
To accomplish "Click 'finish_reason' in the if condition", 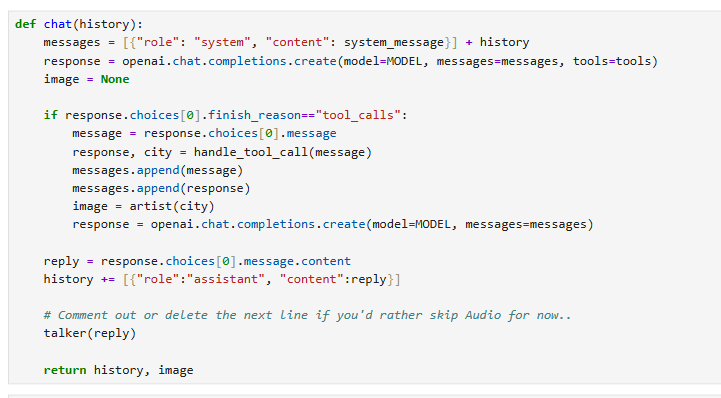I will click(255, 115).
